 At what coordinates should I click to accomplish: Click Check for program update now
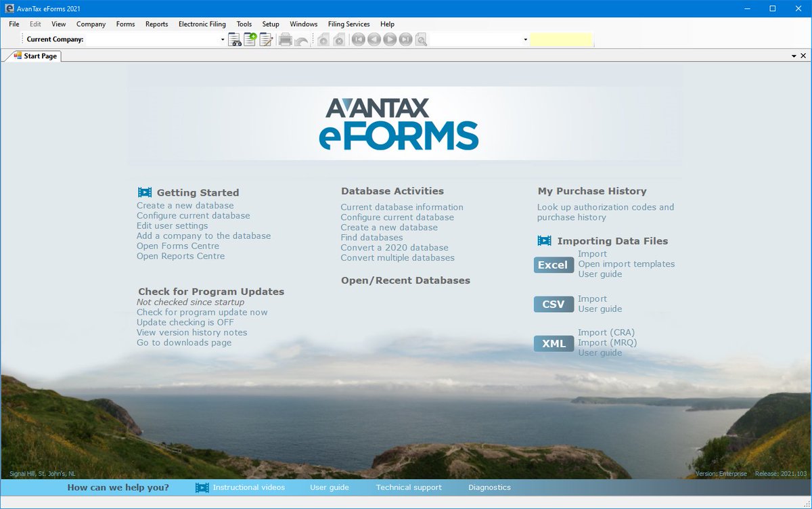[202, 313]
